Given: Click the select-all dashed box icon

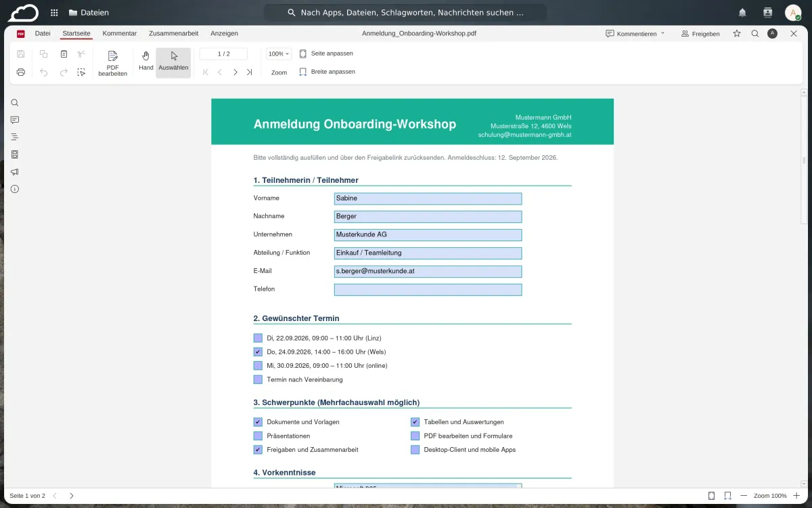Looking at the screenshot, I should tap(81, 72).
